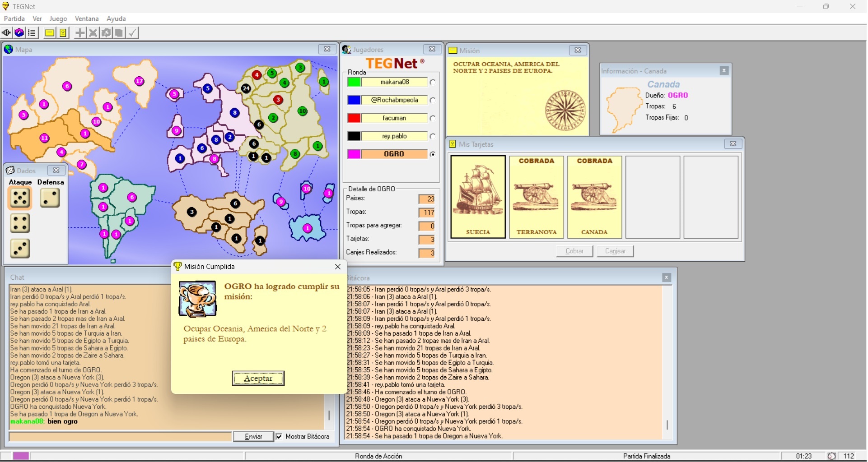Click the magenta status bar color indicator
The width and height of the screenshot is (868, 462).
[21, 456]
